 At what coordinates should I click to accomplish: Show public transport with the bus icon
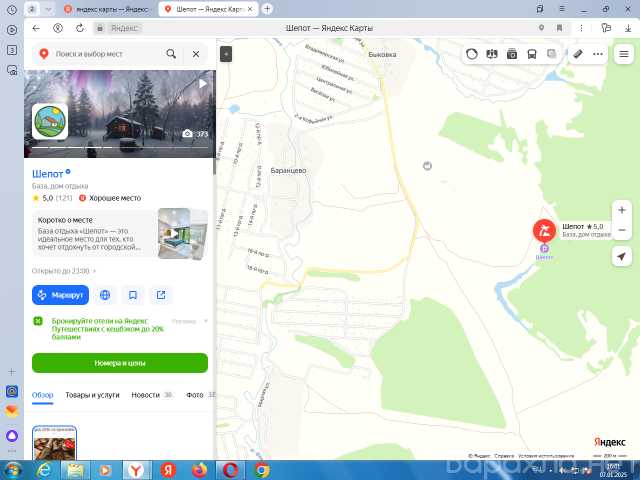[x=531, y=54]
